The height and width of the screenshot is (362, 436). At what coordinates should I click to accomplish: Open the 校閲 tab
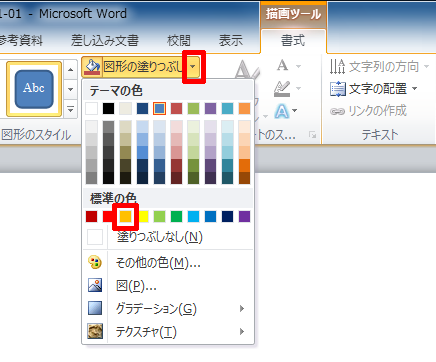tap(179, 41)
